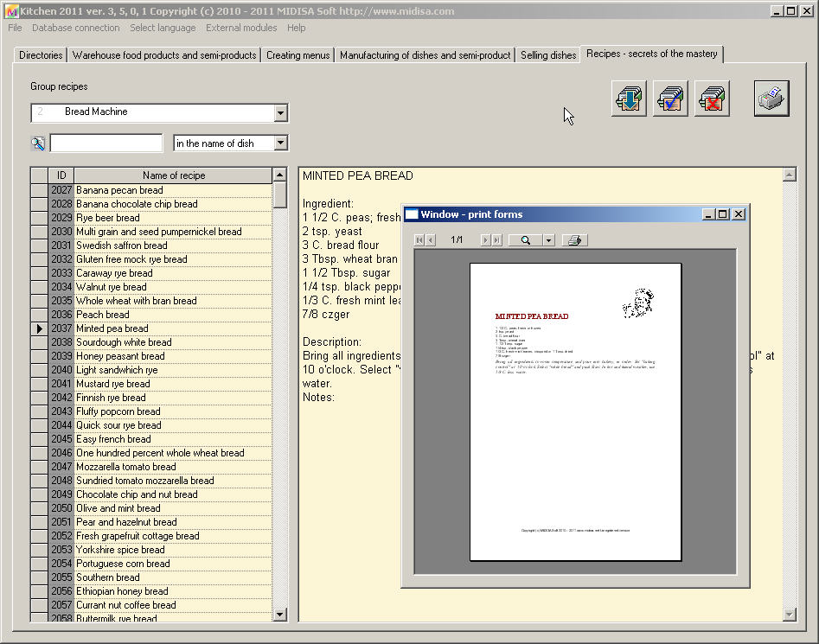Click the large printer icon in main window
The width and height of the screenshot is (819, 644).
(x=771, y=99)
